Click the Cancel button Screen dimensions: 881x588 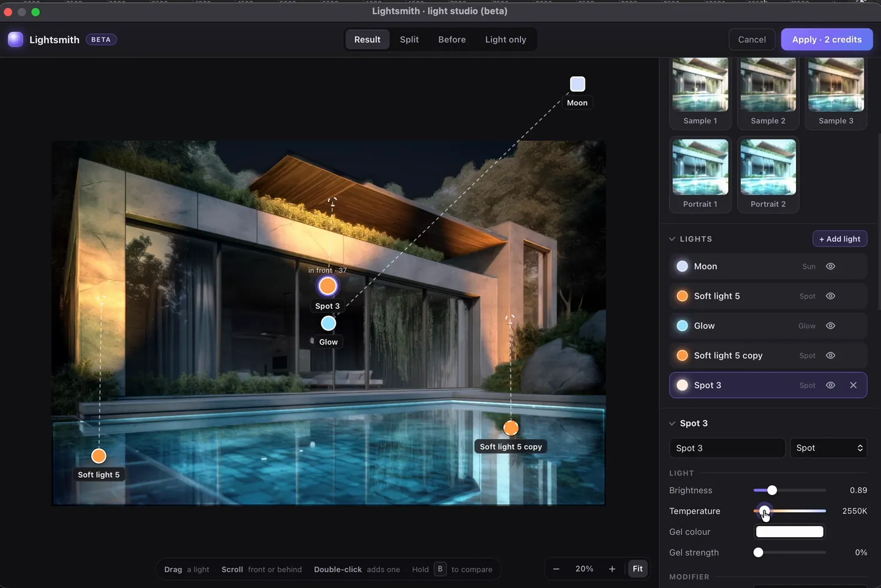(752, 40)
